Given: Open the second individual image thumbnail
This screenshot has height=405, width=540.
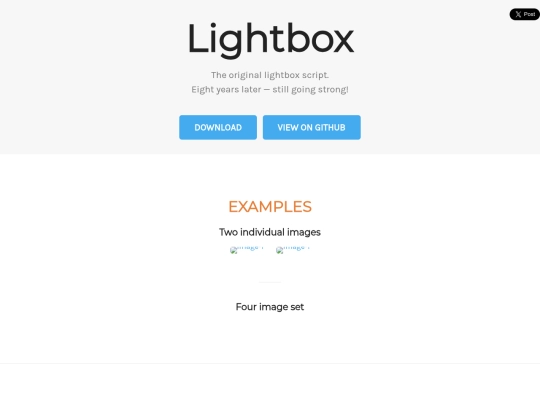Looking at the screenshot, I should (293, 249).
